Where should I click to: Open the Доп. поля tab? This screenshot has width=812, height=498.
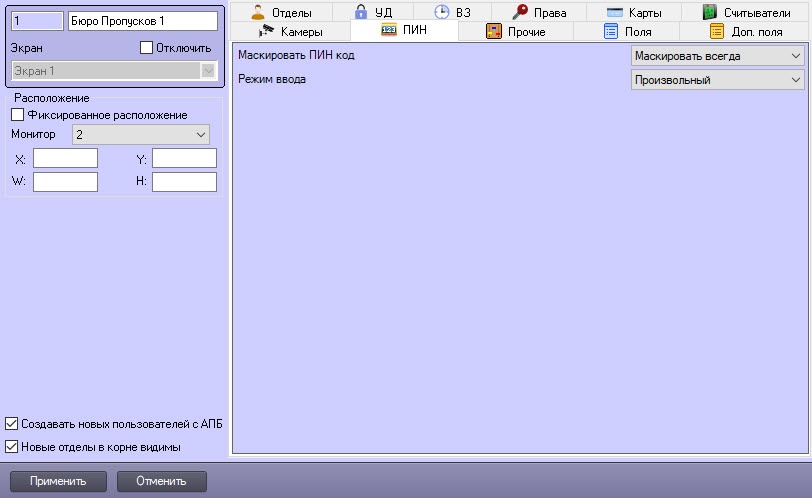(746, 32)
